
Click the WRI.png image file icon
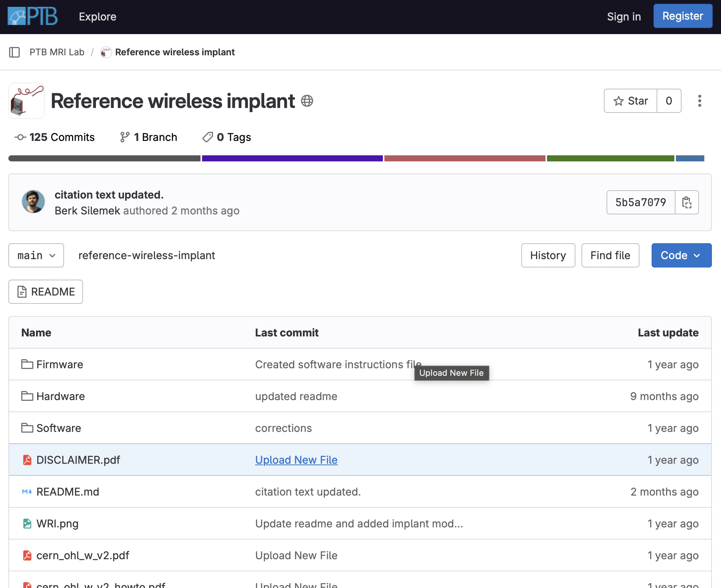tap(27, 524)
